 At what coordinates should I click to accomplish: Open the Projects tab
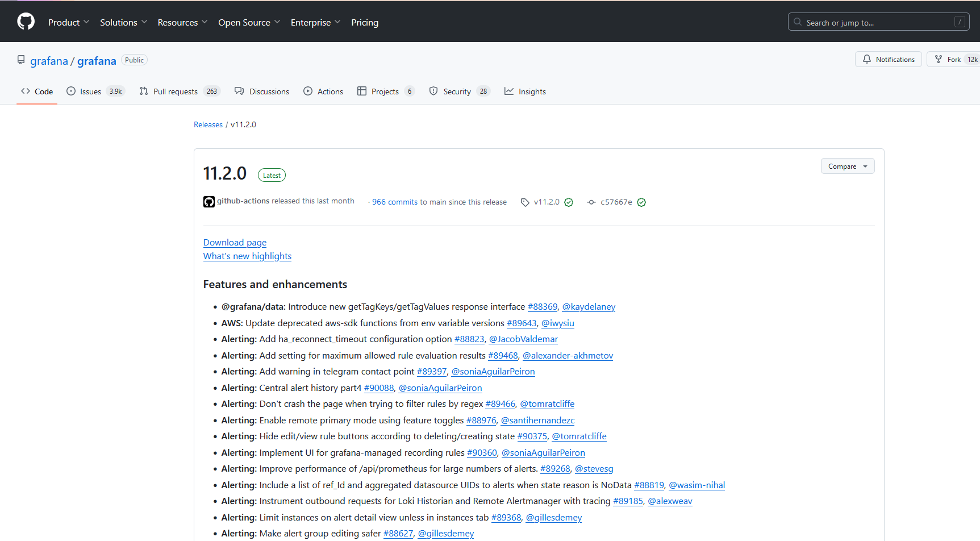[x=386, y=91]
